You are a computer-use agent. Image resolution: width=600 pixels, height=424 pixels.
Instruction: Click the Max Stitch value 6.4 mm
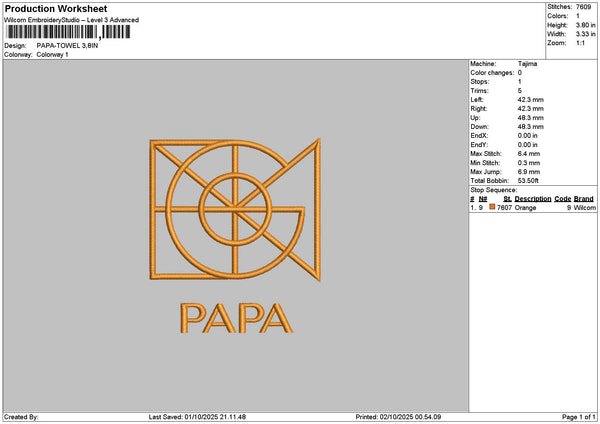(x=529, y=154)
